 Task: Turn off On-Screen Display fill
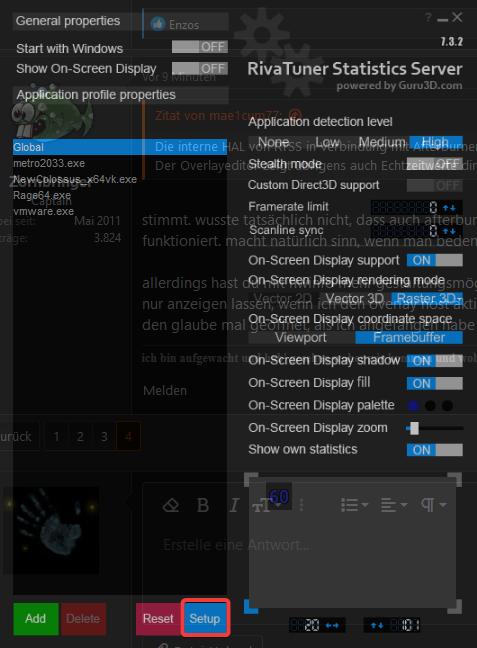[x=434, y=384]
